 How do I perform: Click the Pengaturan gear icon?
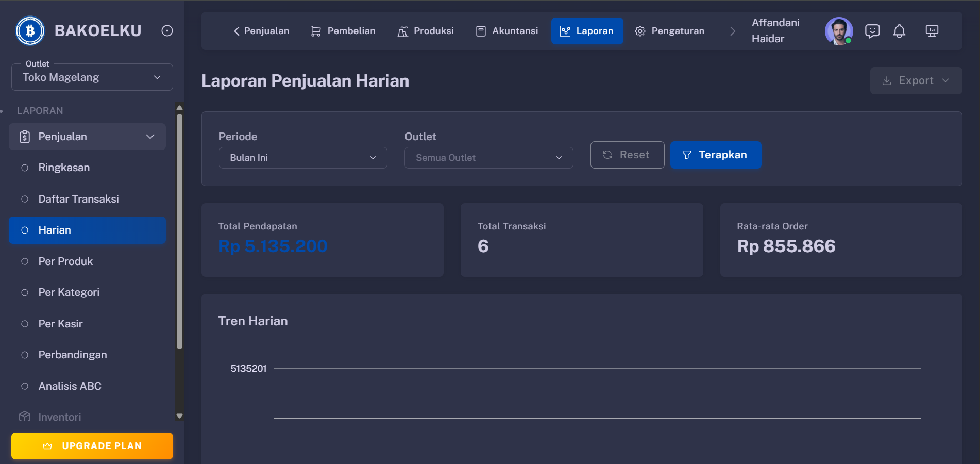tap(640, 30)
